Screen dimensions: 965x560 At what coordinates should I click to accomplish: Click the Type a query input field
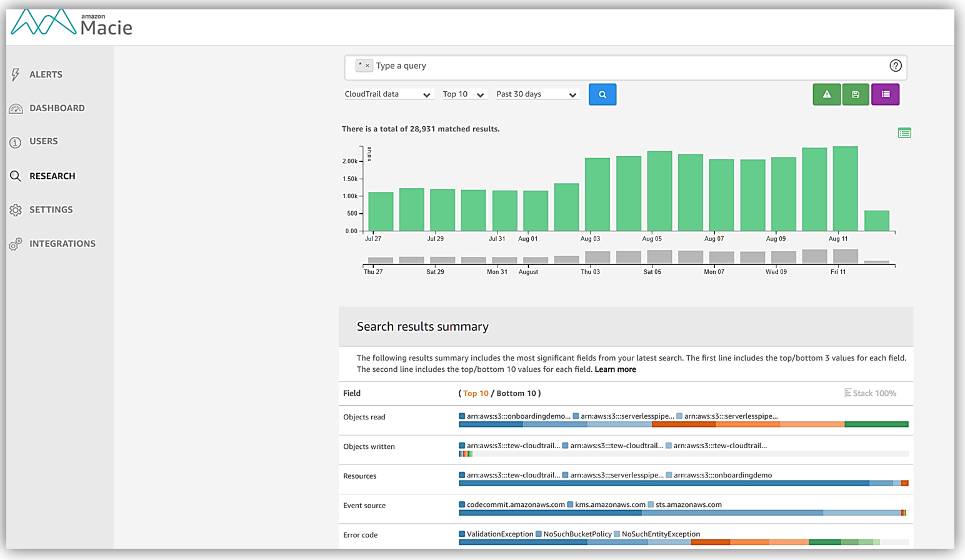point(625,66)
